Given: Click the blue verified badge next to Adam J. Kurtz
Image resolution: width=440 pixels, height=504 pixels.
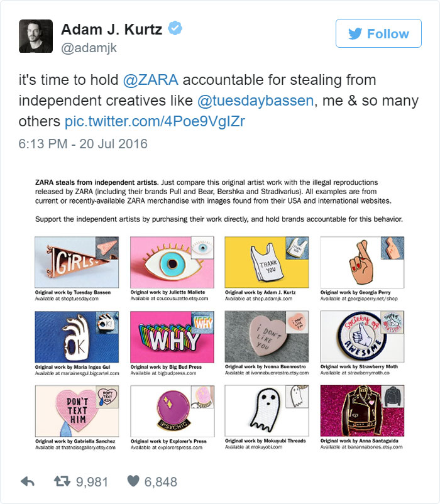Looking at the screenshot, I should tap(174, 28).
